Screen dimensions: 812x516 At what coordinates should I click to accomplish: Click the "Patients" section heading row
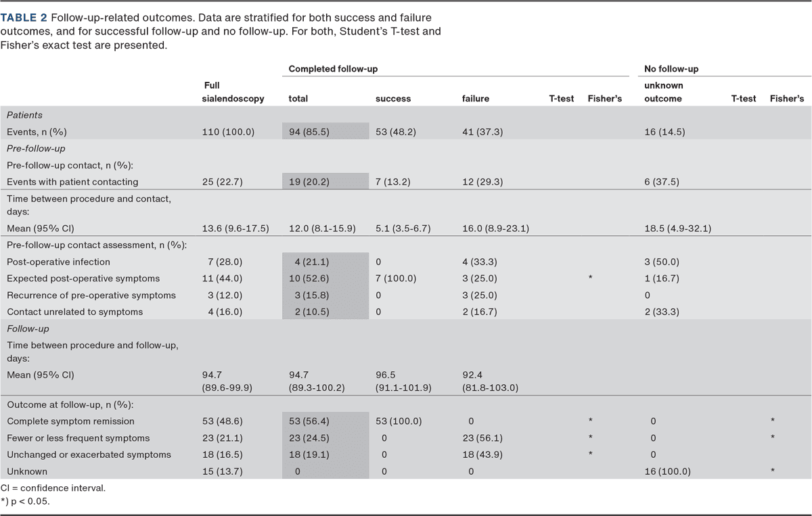(24, 115)
